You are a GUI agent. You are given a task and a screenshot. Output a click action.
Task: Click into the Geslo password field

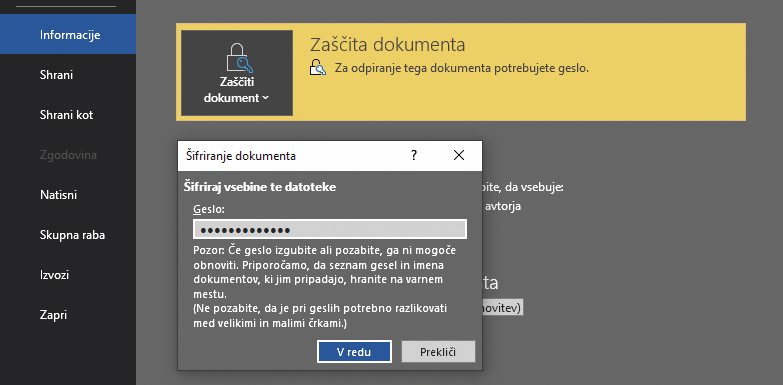(330, 230)
